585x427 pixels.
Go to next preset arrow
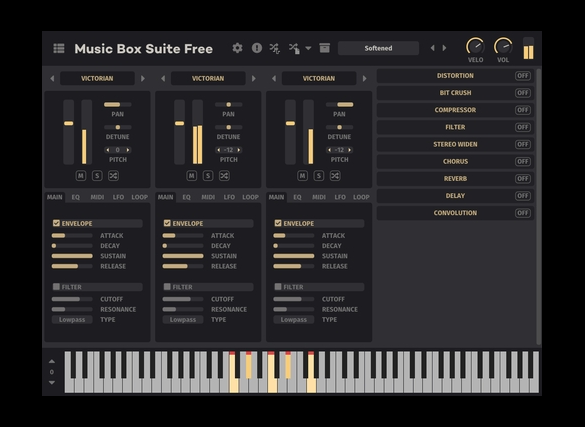click(x=444, y=48)
